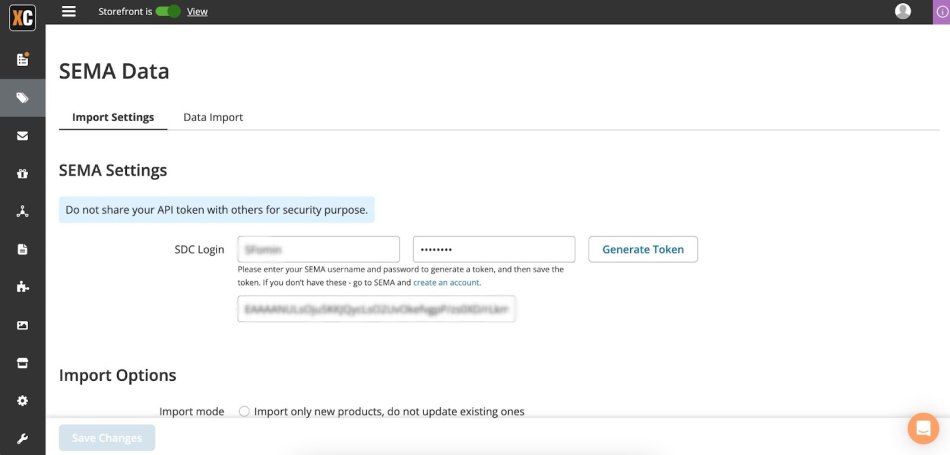
Task: Toggle the Storefront on/off switch
Action: 168,11
